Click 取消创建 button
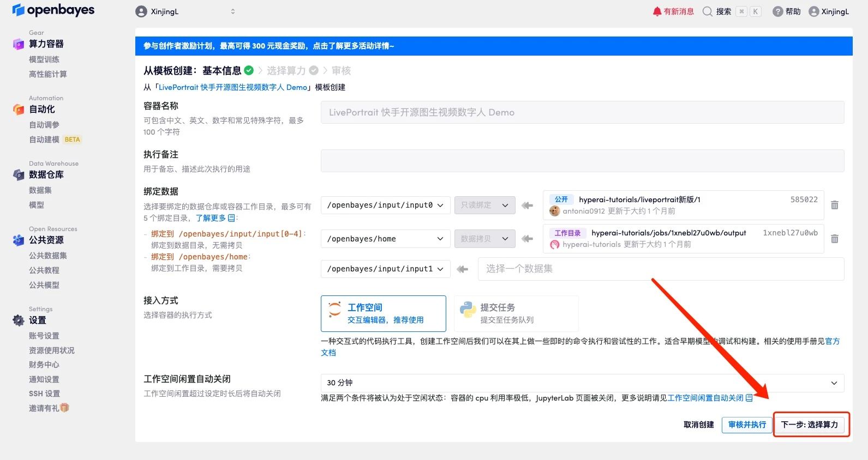868x460 pixels. pos(699,425)
